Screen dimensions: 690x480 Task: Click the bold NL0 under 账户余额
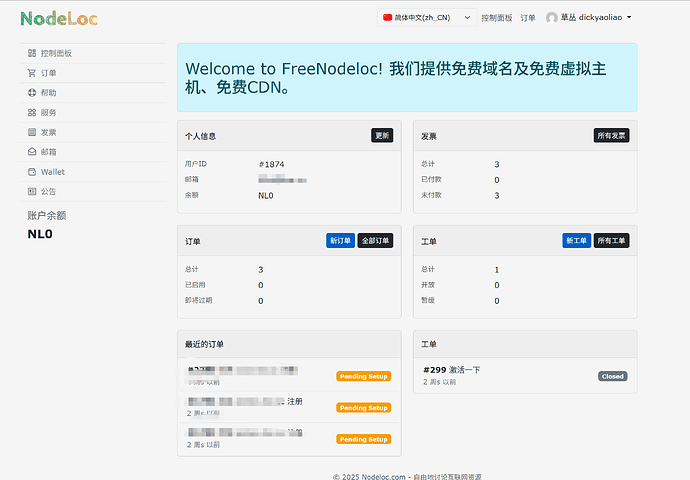(40, 234)
